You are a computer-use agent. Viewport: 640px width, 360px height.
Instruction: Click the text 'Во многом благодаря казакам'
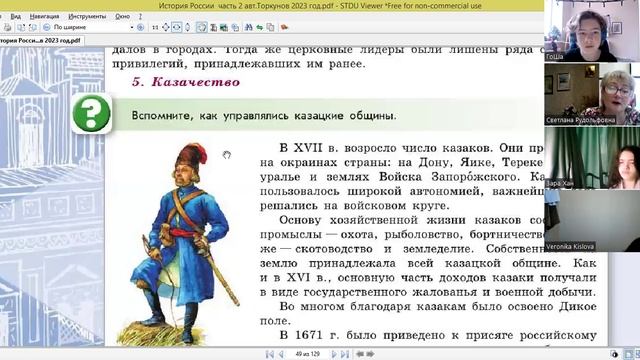[372, 307]
